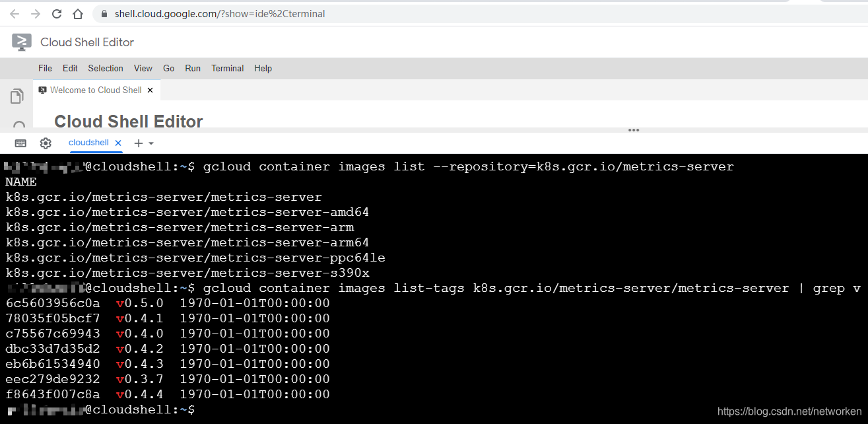
Task: Open the Go menu
Action: [x=169, y=68]
